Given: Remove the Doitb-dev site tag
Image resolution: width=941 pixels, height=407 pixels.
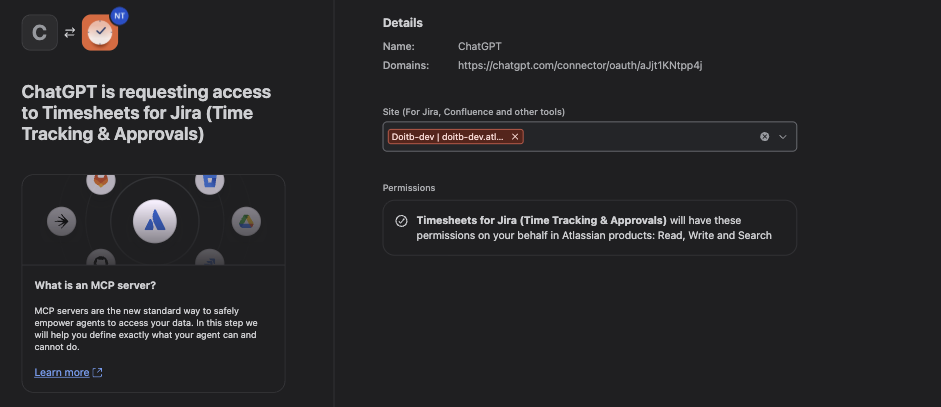Looking at the screenshot, I should point(515,137).
